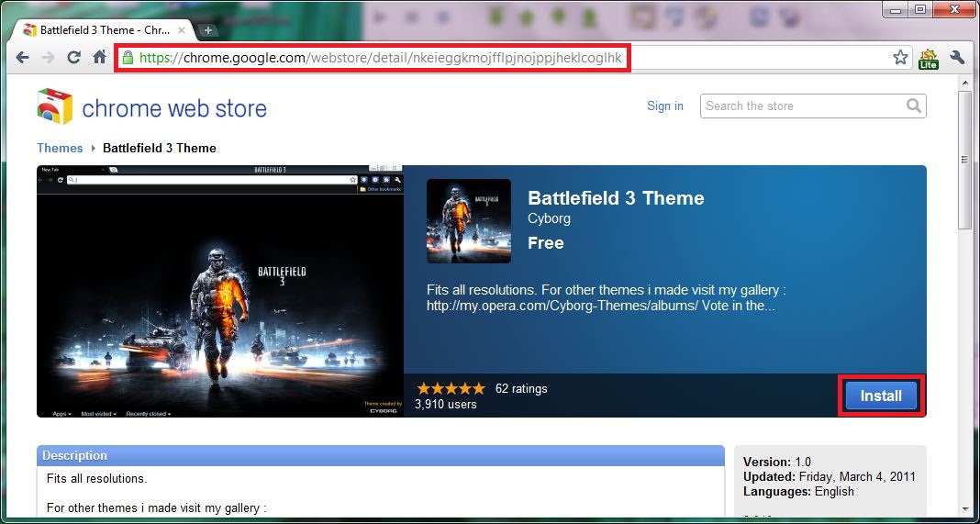Select the Battlefield 3 Theme browser tab

point(106,30)
